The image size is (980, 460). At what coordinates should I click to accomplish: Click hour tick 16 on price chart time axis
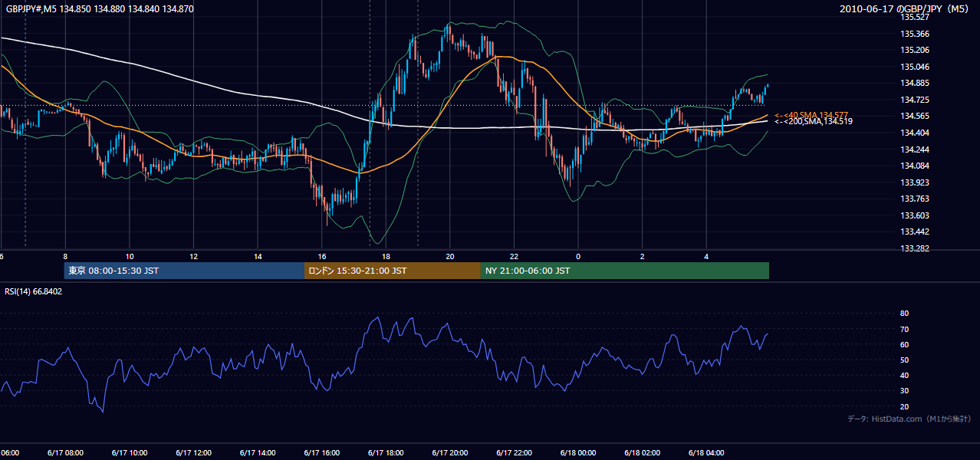tap(322, 256)
